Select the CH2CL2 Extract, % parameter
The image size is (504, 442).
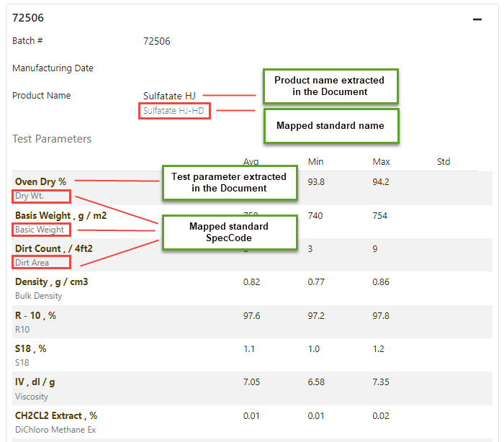click(56, 415)
